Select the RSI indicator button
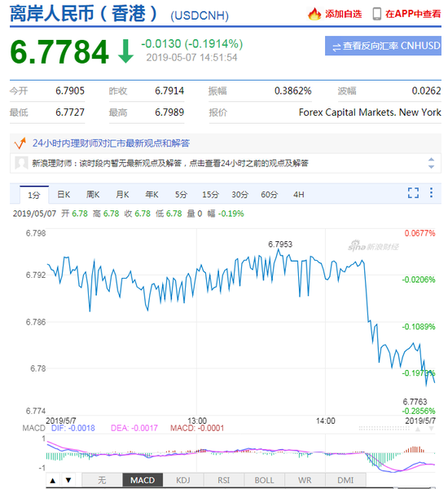 pos(223,480)
